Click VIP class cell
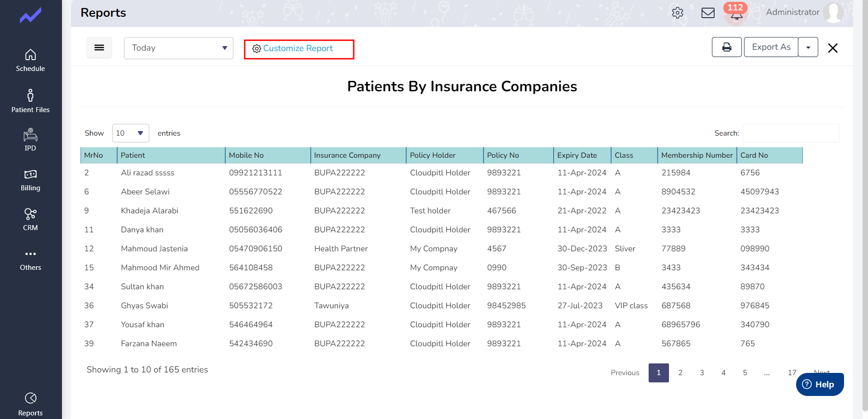Screen dimensions: 868x419 tap(631, 306)
